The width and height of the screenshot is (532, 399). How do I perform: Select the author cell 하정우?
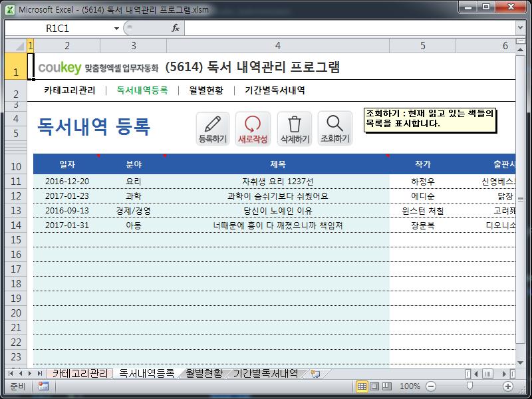423,182
